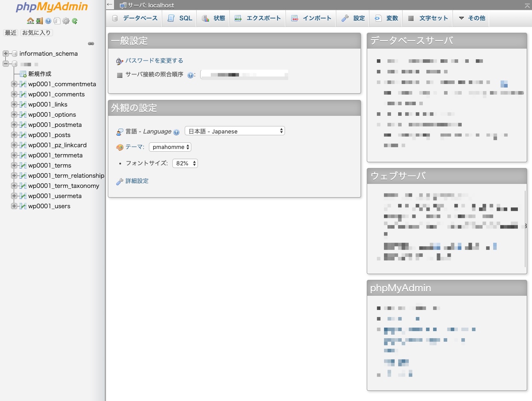
Task: Click the table icon for wp0001_terms
Action: pyautogui.click(x=23, y=165)
